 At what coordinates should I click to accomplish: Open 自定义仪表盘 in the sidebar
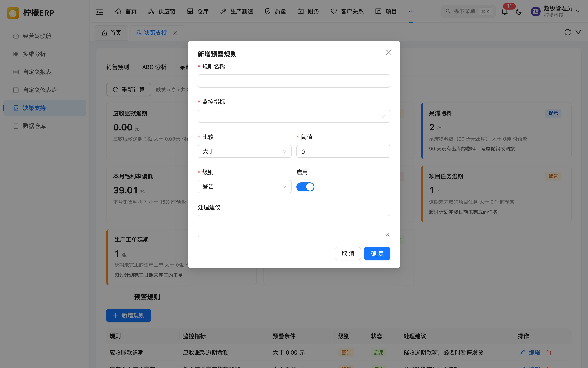coord(45,90)
